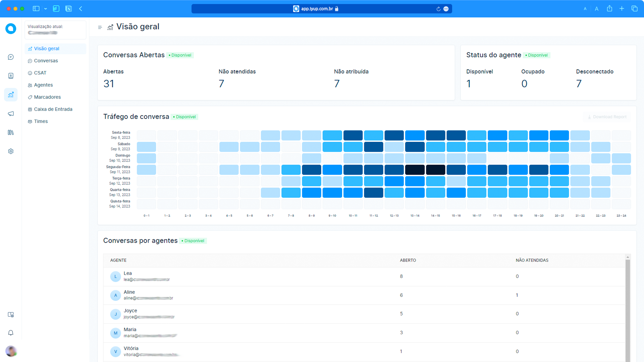Open the contacts icon in left sidebar
Screen dimensions: 644x362
(11, 76)
